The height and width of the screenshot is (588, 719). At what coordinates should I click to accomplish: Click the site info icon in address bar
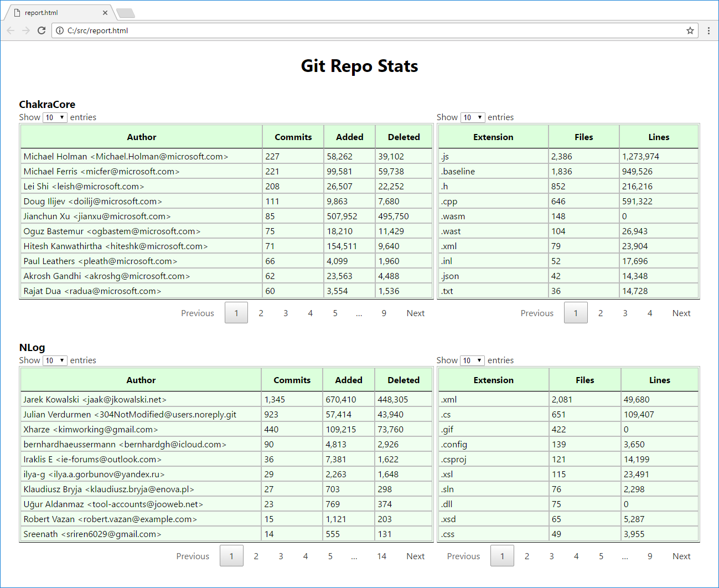click(60, 30)
